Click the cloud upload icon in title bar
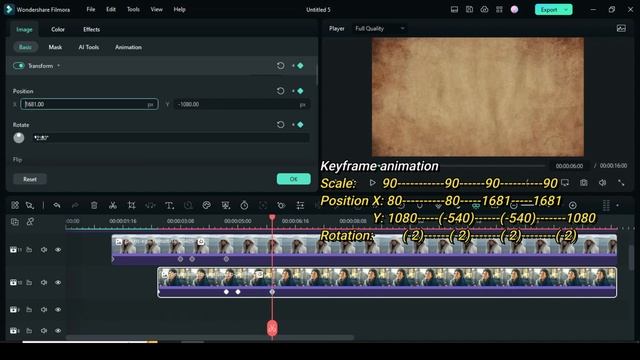This screenshot has height=360, width=640. 484,9
